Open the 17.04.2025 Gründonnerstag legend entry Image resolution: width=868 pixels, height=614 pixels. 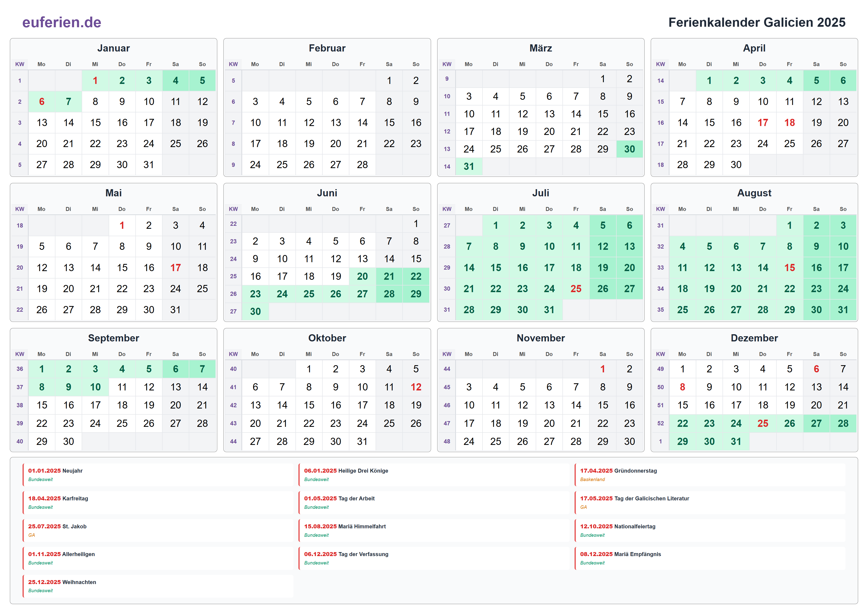click(x=710, y=475)
